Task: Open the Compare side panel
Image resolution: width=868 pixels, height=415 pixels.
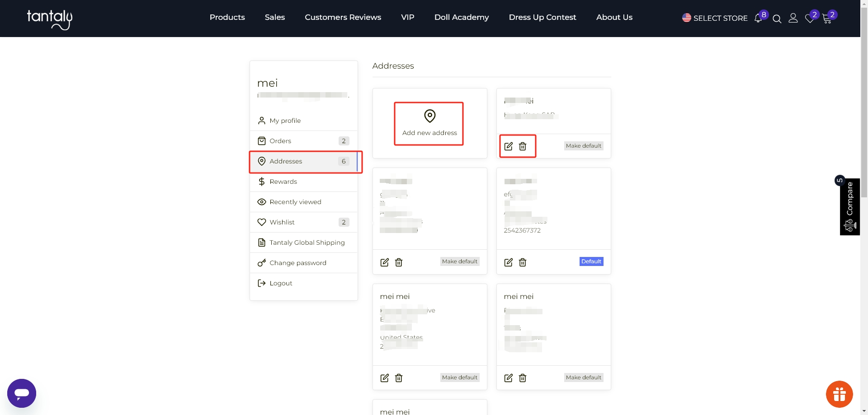Action: 850,206
